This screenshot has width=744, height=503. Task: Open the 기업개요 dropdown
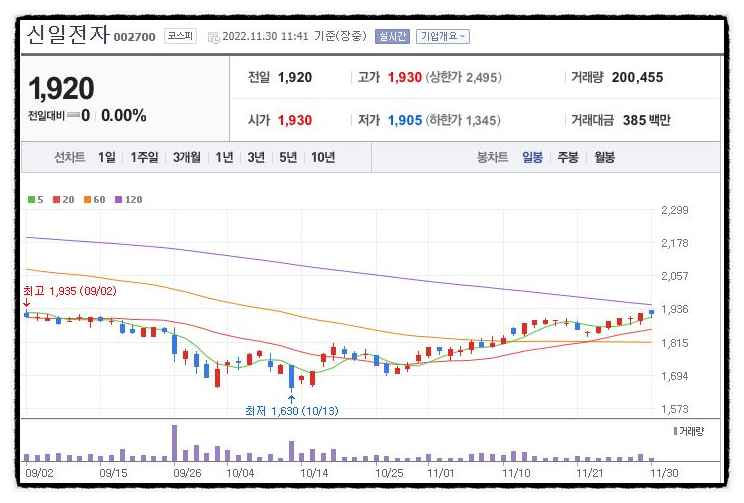[443, 36]
